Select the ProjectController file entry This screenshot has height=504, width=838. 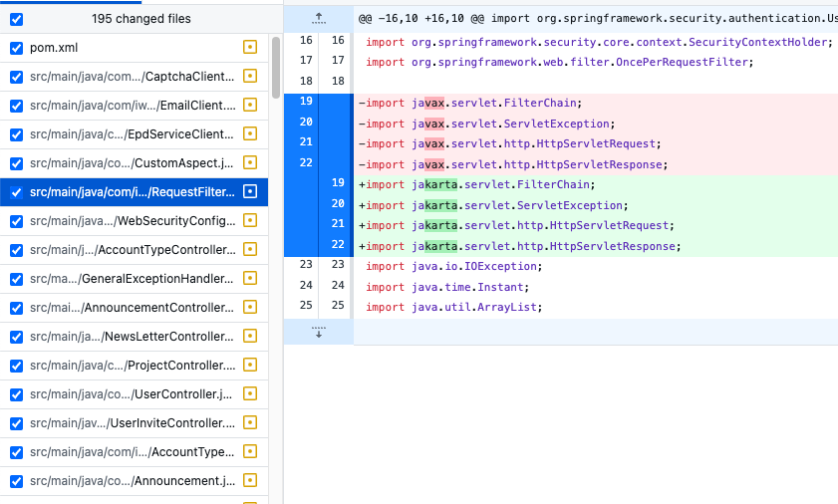[x=133, y=365]
